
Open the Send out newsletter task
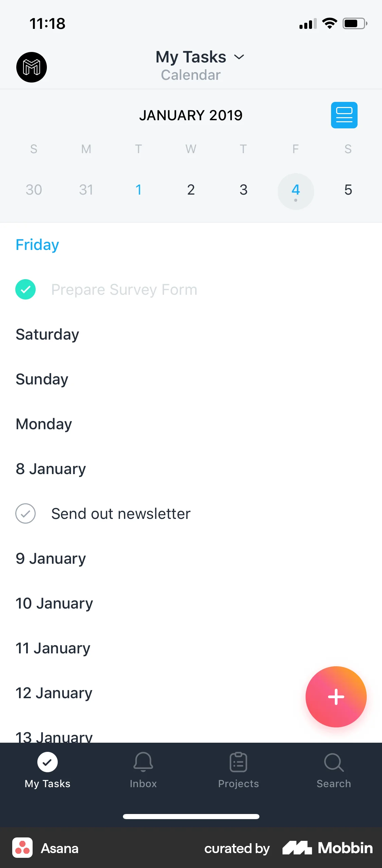click(x=121, y=513)
